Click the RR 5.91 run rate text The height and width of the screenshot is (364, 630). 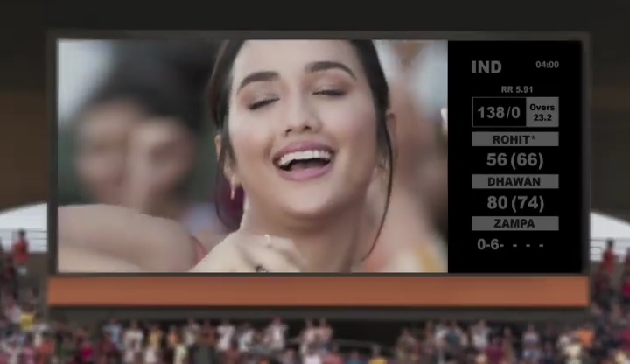515,88
